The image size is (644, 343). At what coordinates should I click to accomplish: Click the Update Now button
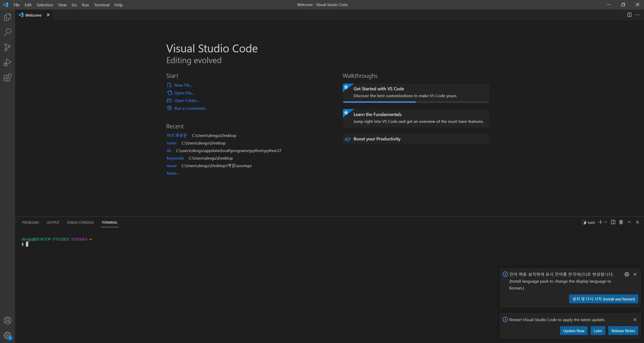(573, 331)
